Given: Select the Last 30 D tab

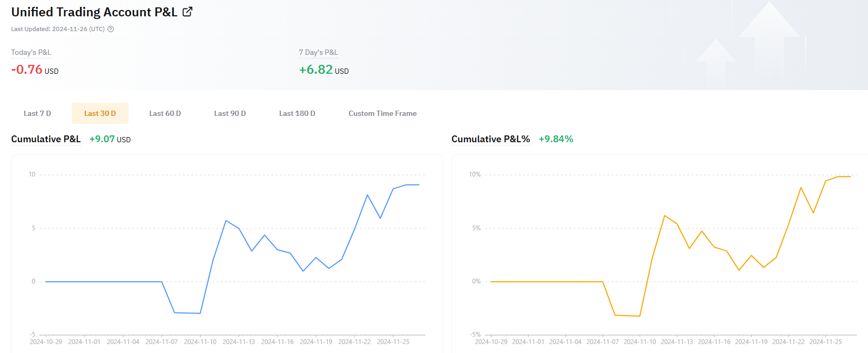Looking at the screenshot, I should (x=100, y=113).
